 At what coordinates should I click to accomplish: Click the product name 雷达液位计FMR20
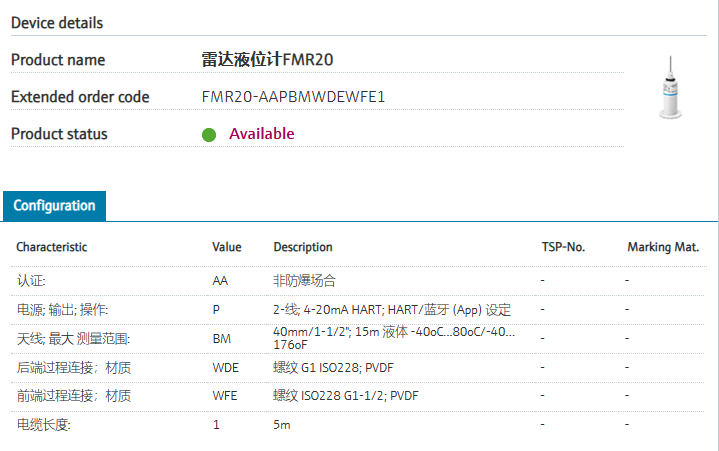click(267, 60)
